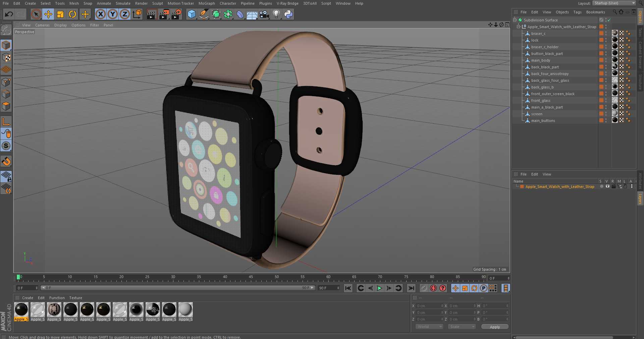The width and height of the screenshot is (644, 339).
Task: Click the X position coordinate field
Action: pos(429,306)
